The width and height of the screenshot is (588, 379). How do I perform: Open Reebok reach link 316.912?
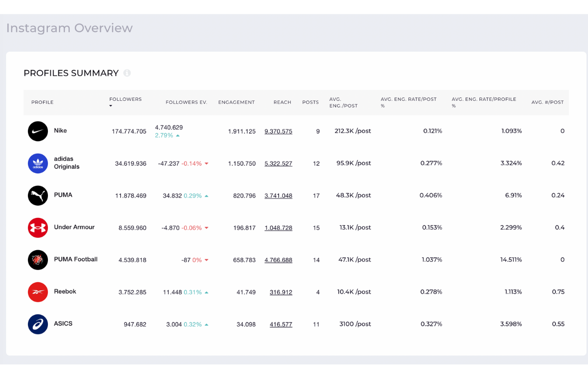tap(281, 292)
